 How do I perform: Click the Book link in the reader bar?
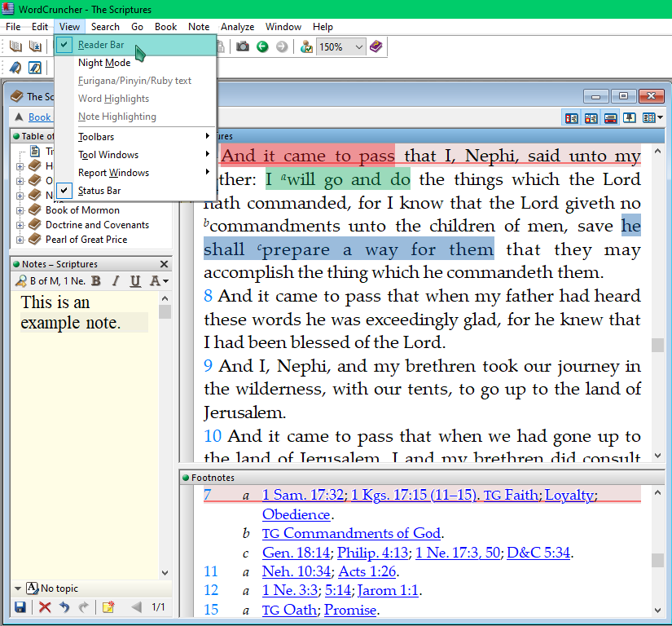coord(39,117)
